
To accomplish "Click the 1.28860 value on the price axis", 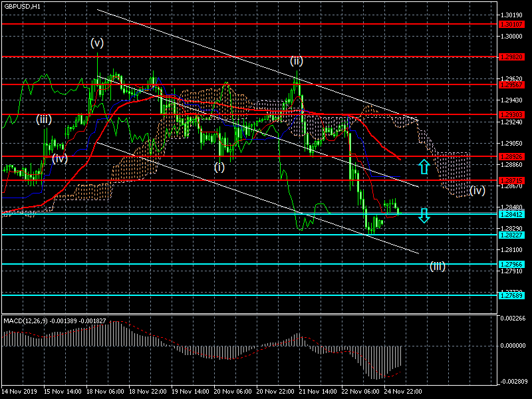I will (x=511, y=165).
